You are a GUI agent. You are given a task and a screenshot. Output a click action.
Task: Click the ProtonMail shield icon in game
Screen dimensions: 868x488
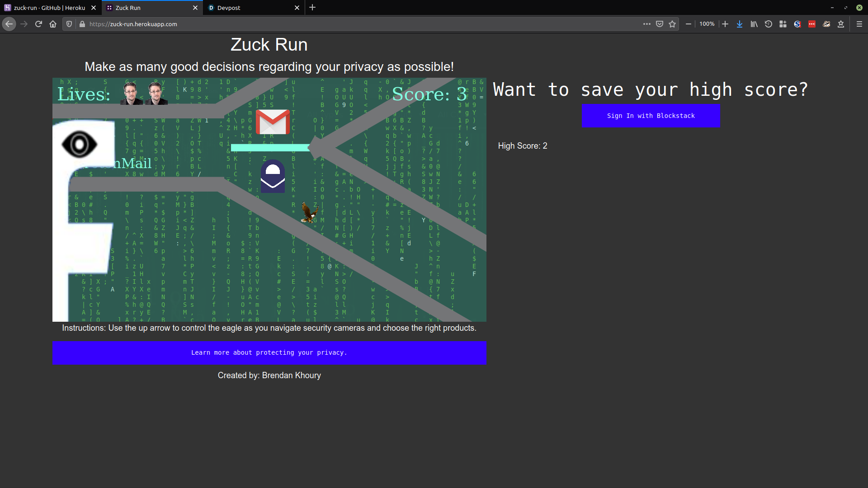[x=273, y=176]
